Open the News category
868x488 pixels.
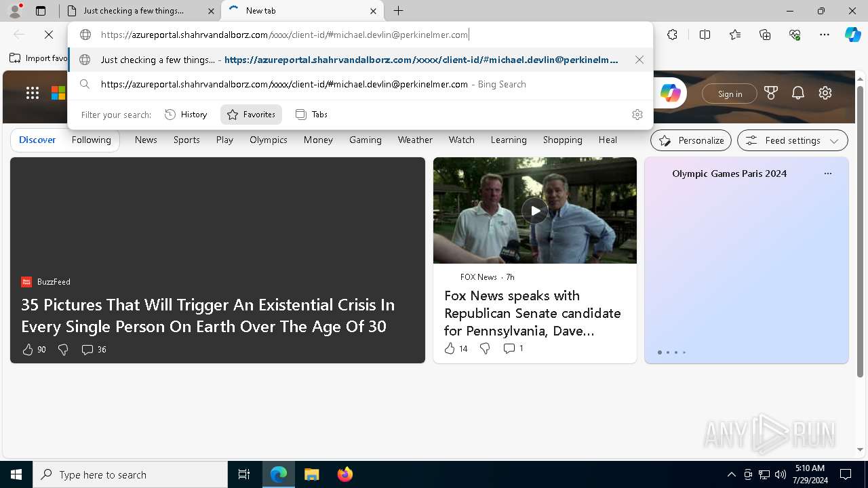(146, 140)
